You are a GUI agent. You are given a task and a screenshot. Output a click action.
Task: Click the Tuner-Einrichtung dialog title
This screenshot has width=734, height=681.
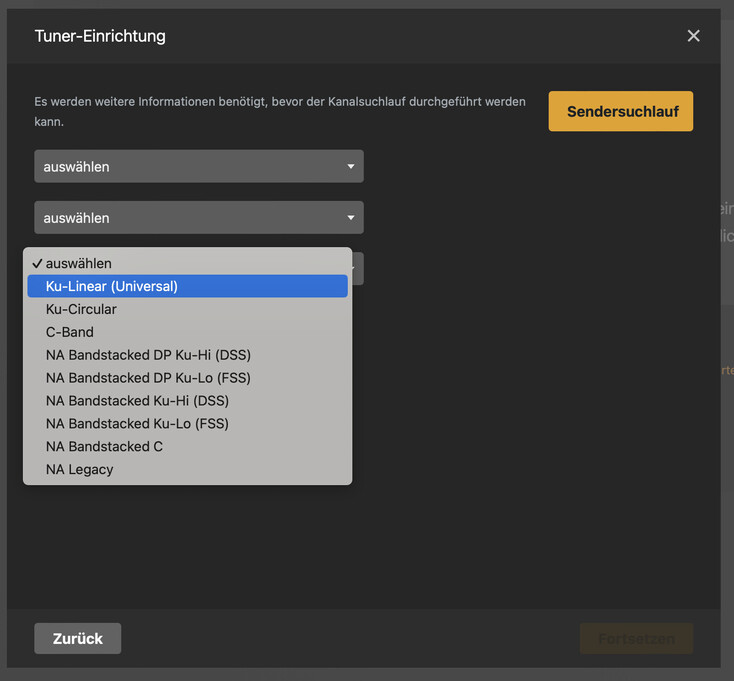tap(100, 36)
